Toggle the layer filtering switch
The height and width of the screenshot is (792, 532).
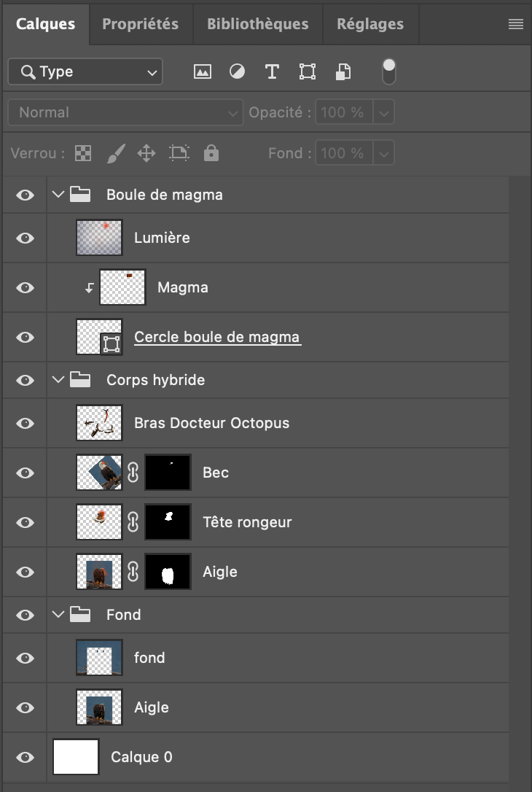tap(388, 71)
